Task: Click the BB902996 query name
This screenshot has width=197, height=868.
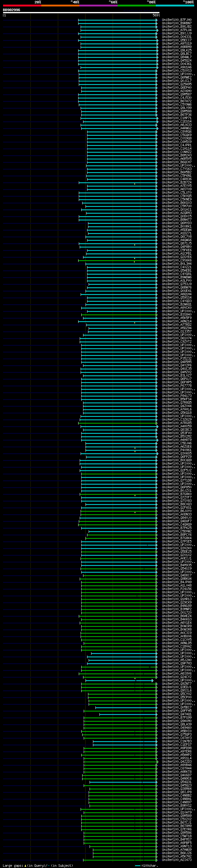Action: [11, 10]
